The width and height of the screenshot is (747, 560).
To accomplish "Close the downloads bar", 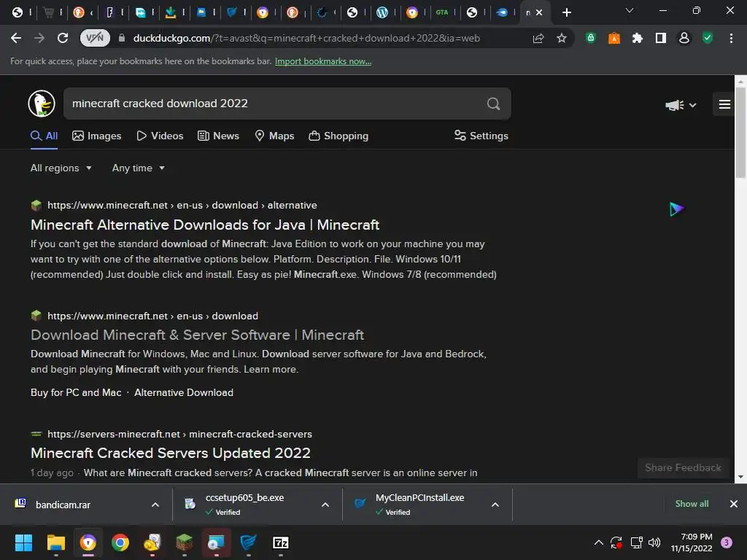I will tap(734, 504).
